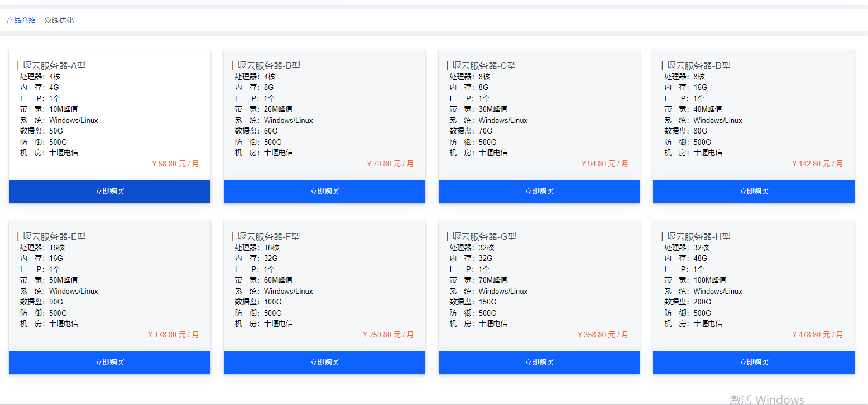Select the 十堰云服务器-G型 title
868x405 pixels.
point(479,236)
